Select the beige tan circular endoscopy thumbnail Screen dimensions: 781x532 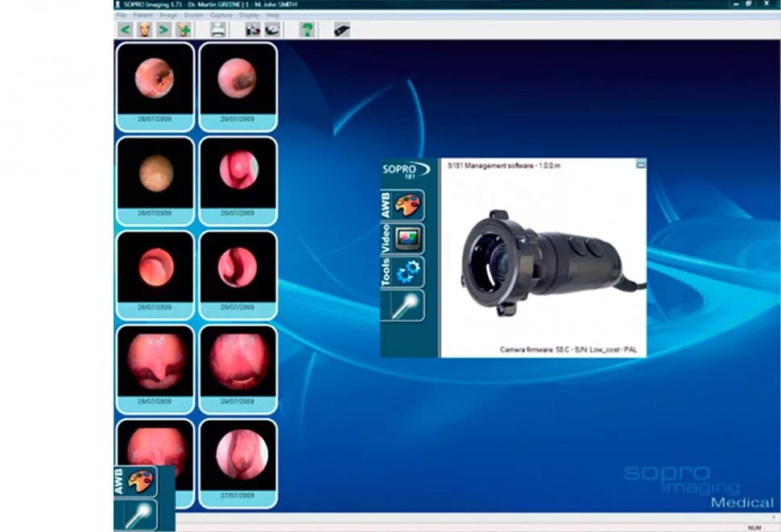(155, 180)
